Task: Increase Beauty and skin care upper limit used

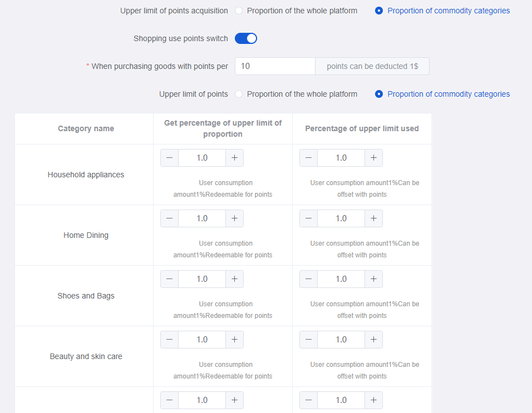Action: (373, 340)
